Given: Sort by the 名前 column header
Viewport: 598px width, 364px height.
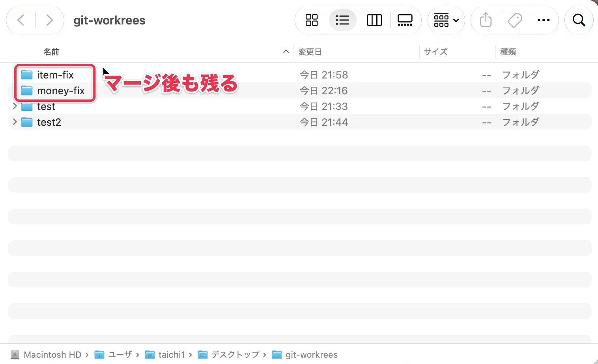Looking at the screenshot, I should (51, 52).
